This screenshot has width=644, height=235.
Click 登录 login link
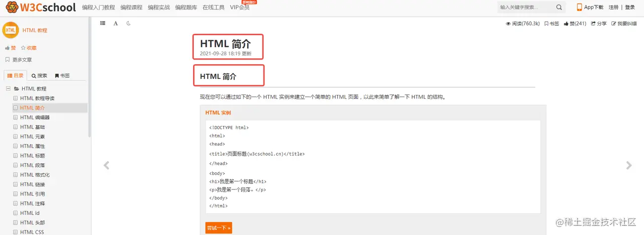[x=631, y=8]
